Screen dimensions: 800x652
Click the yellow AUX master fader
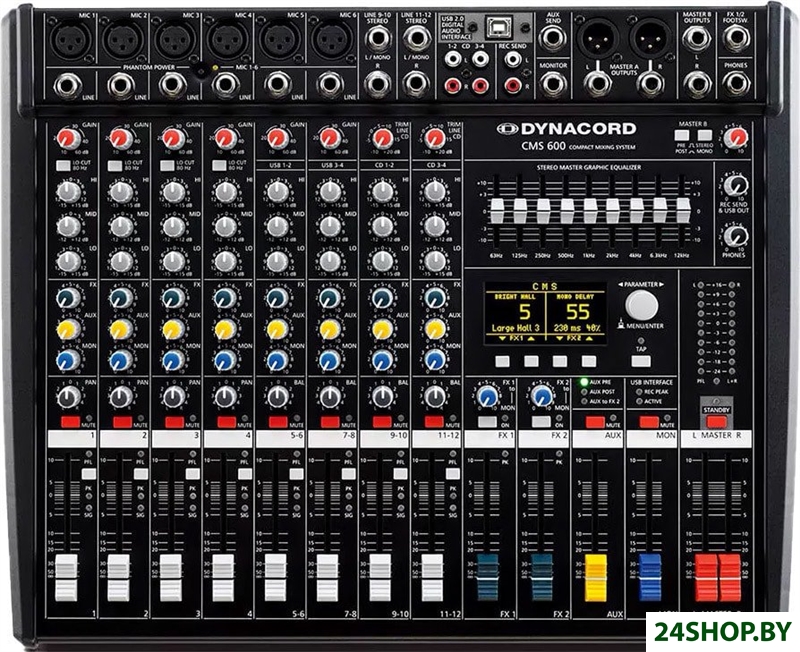[595, 578]
